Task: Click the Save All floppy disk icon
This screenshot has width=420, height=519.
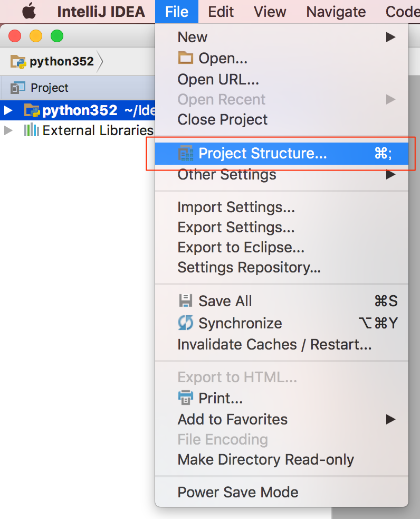Action: tap(186, 301)
